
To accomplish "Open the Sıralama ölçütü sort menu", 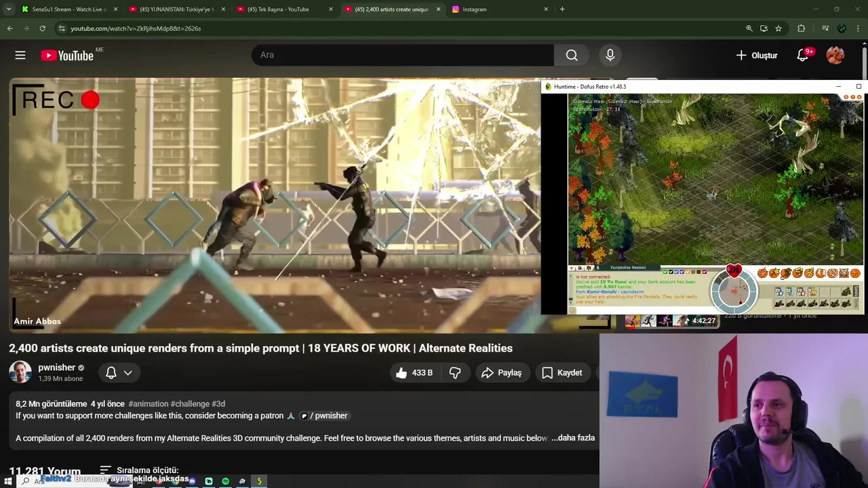I will coord(139,470).
